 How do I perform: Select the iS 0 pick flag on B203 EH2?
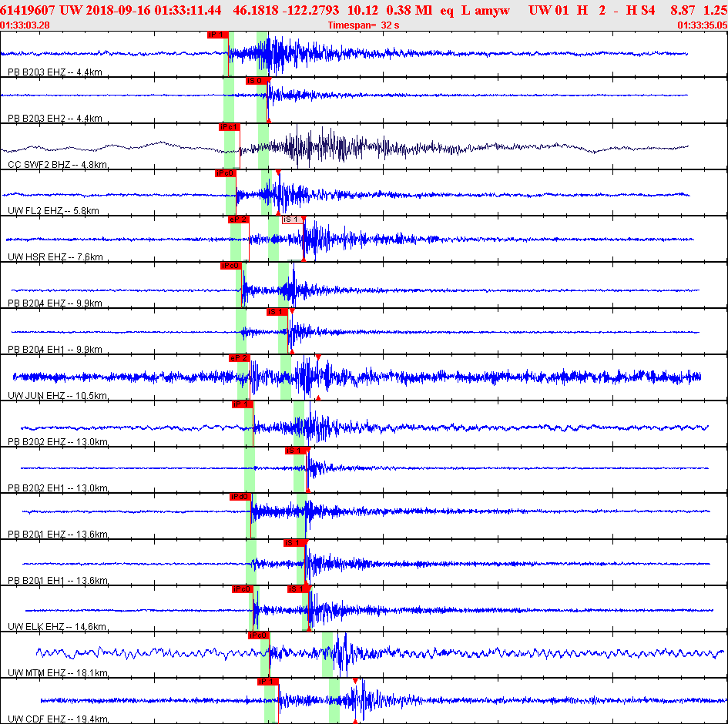(x=257, y=81)
